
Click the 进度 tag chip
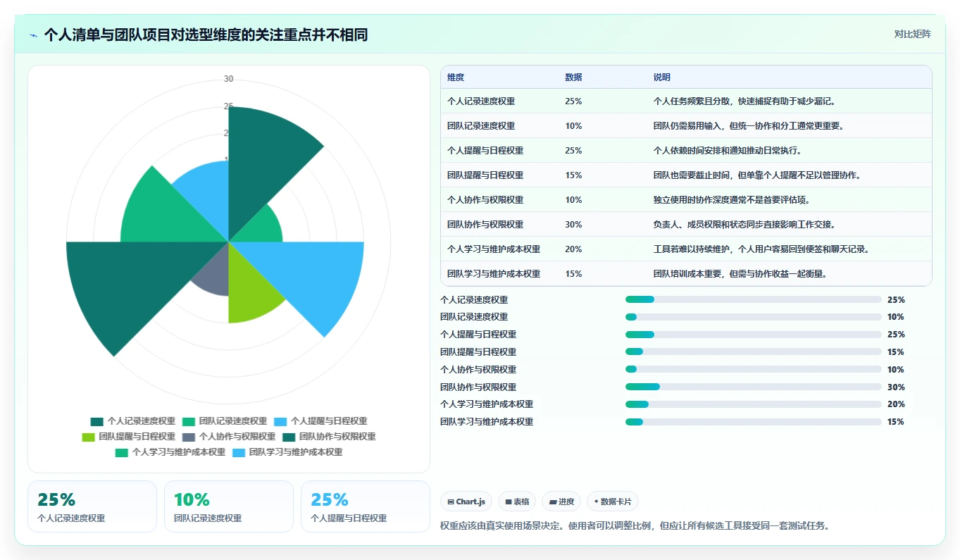click(561, 502)
